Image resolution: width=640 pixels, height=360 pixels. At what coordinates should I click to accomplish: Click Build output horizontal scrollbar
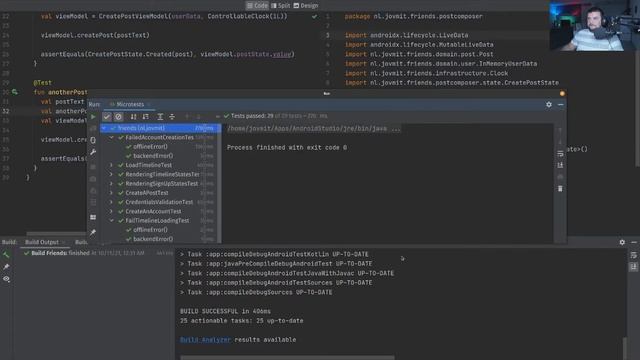(x=287, y=358)
